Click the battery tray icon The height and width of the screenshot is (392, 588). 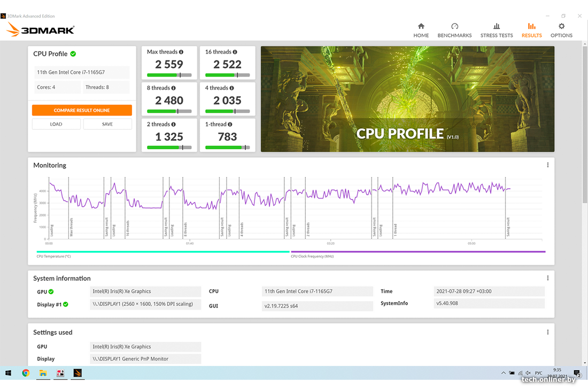[x=512, y=373]
